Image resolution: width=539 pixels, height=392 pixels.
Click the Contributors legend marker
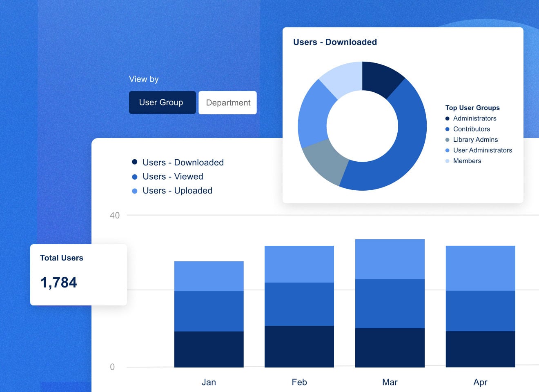click(x=447, y=129)
